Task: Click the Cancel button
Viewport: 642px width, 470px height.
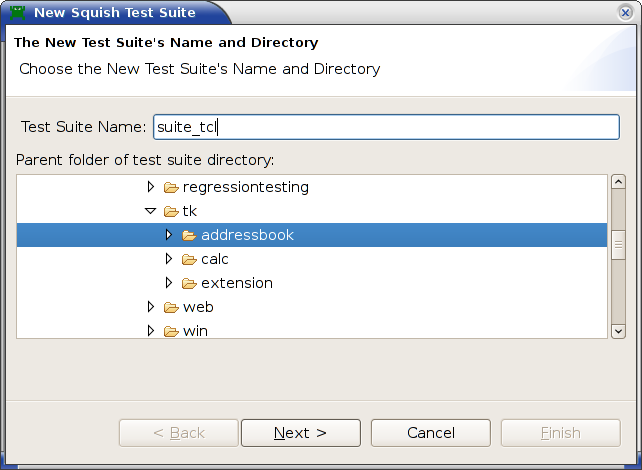Action: (x=431, y=433)
